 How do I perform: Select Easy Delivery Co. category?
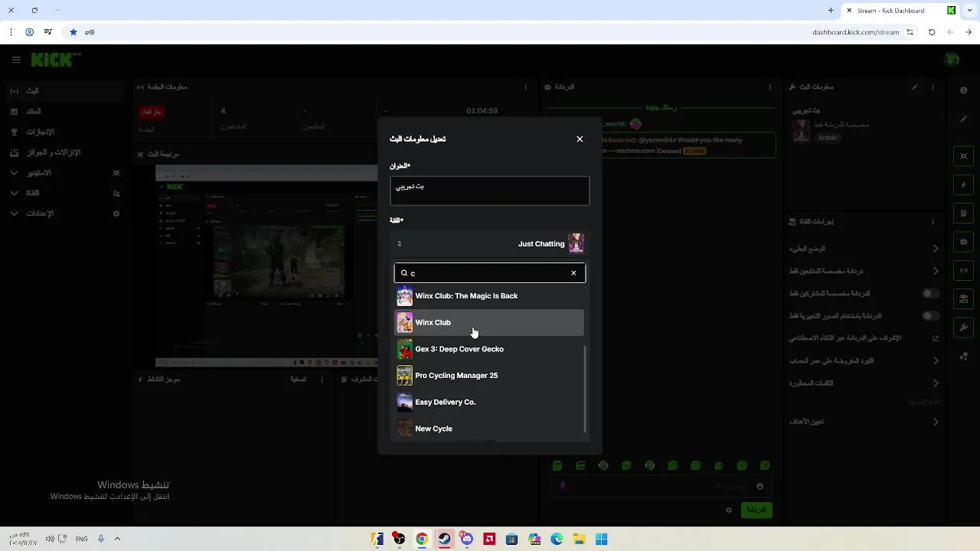click(x=489, y=402)
